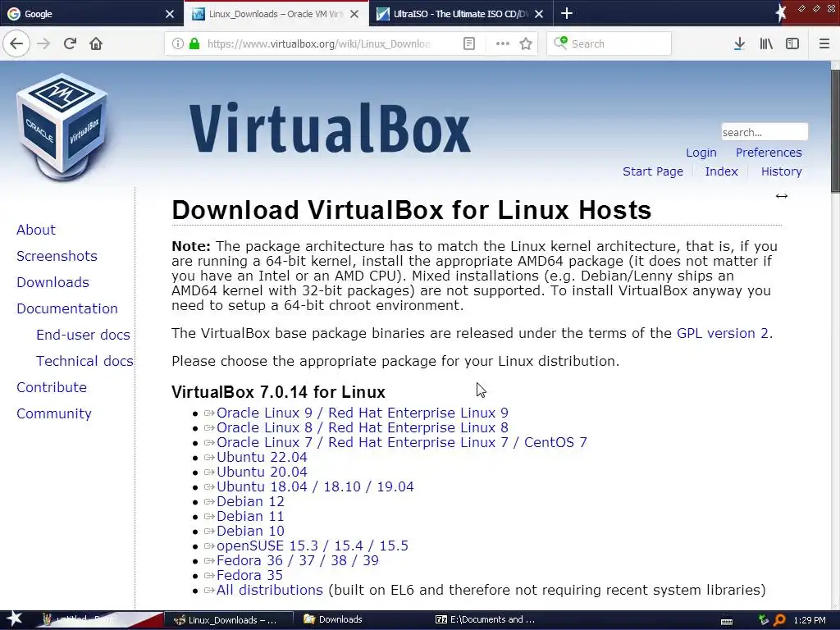Download the Fedora 35 package
The height and width of the screenshot is (630, 840).
[249, 575]
